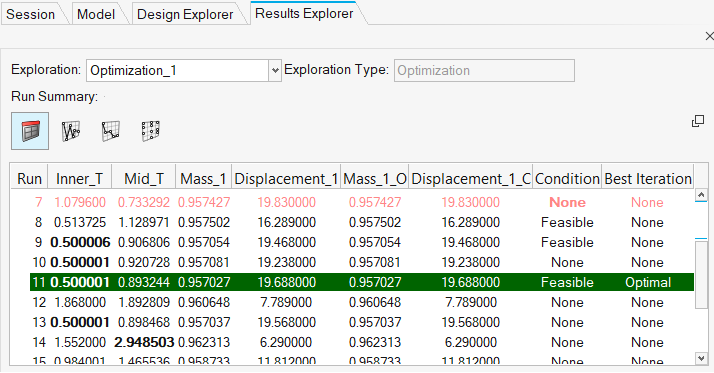Undock the panel with the float icon
This screenshot has width=714, height=373.
pyautogui.click(x=698, y=121)
